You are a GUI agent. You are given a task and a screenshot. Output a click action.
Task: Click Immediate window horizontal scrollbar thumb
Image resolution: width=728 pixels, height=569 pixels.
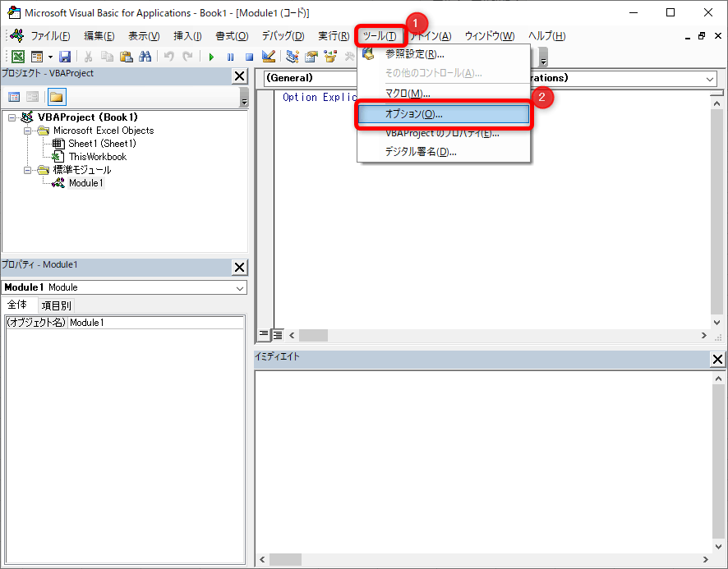point(286,559)
